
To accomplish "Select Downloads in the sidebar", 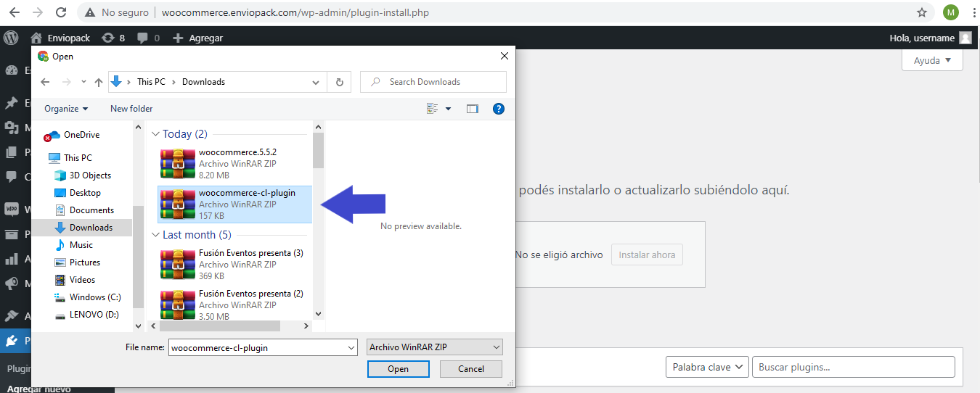I will click(91, 228).
